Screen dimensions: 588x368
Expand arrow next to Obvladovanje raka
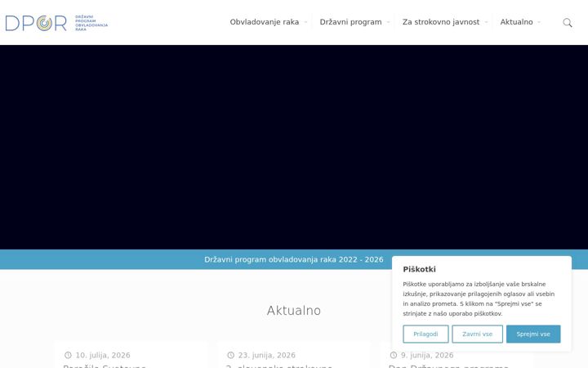(x=305, y=22)
